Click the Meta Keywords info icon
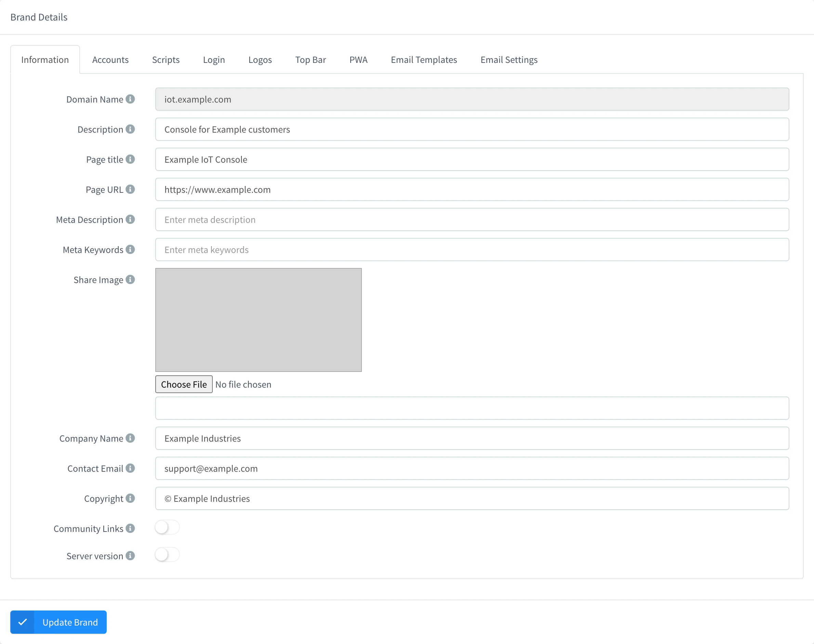The width and height of the screenshot is (814, 644). pos(130,249)
